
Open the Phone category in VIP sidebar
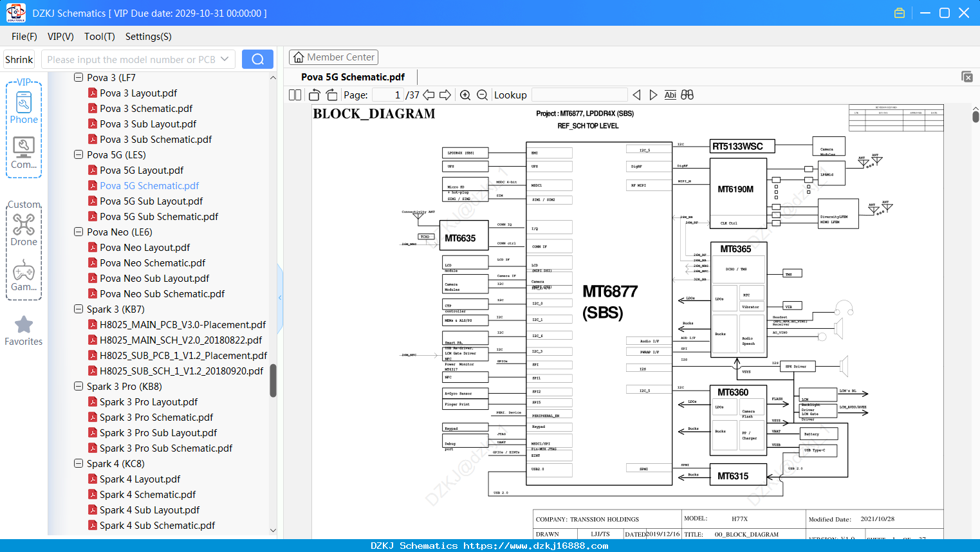[24, 107]
